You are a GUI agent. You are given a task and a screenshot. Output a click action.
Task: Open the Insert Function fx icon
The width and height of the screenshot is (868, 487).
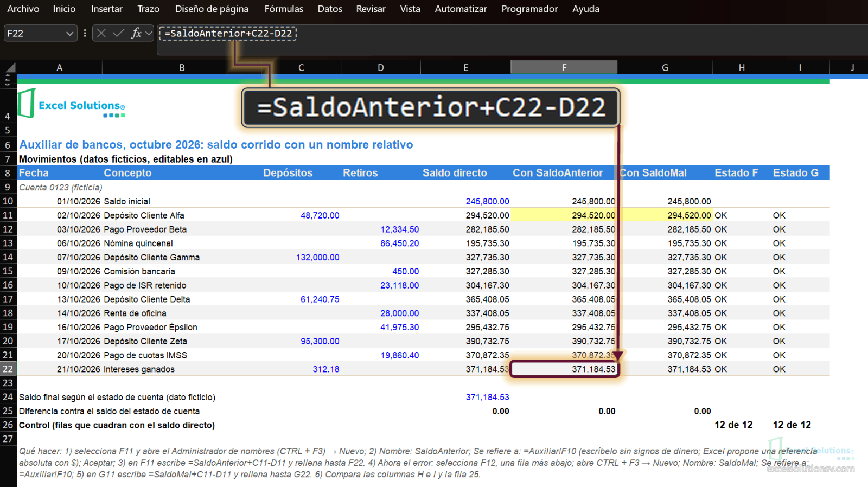[136, 34]
